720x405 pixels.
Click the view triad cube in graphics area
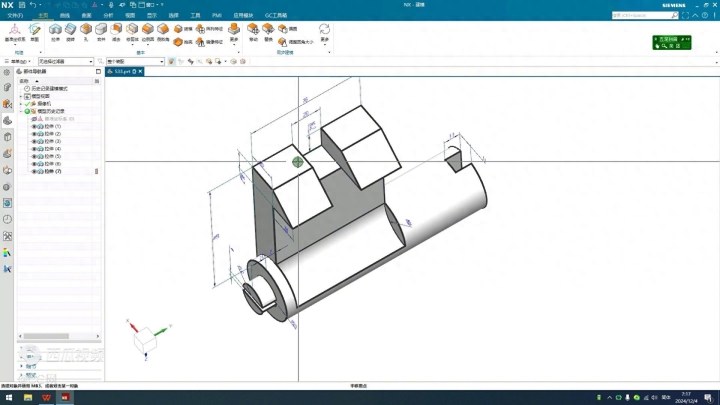(145, 340)
